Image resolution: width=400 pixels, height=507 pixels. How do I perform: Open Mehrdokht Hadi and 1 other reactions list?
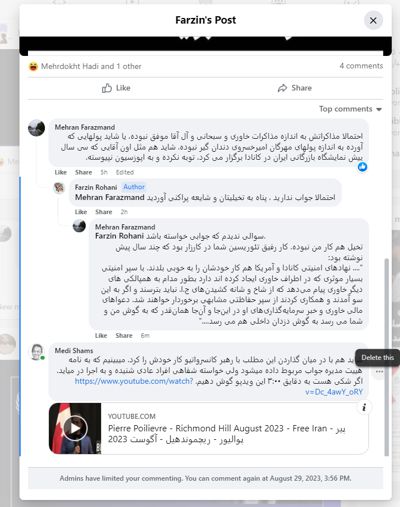(x=91, y=66)
